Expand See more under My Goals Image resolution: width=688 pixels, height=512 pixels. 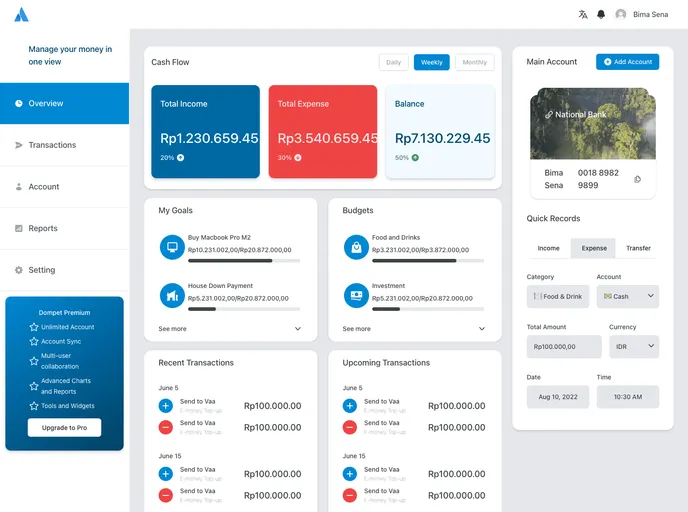click(x=230, y=328)
